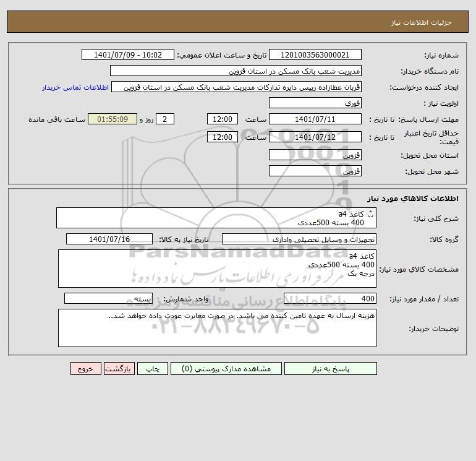Click the label 'گروه کالا:'
Screen dimensions: 476x461
pyautogui.click(x=444, y=239)
